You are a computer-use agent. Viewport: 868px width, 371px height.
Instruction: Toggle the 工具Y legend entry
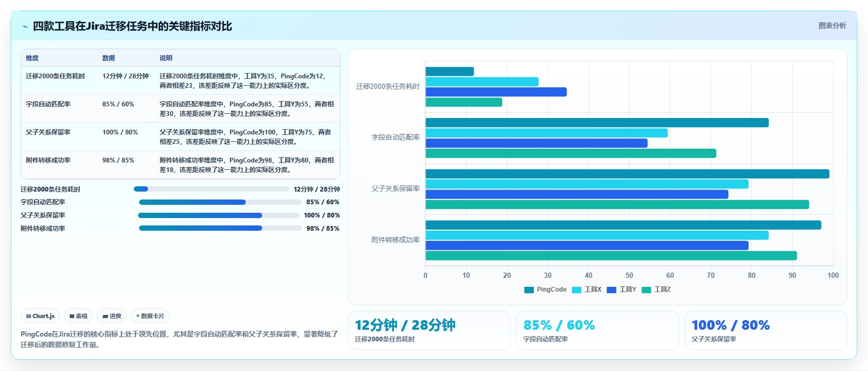[622, 289]
